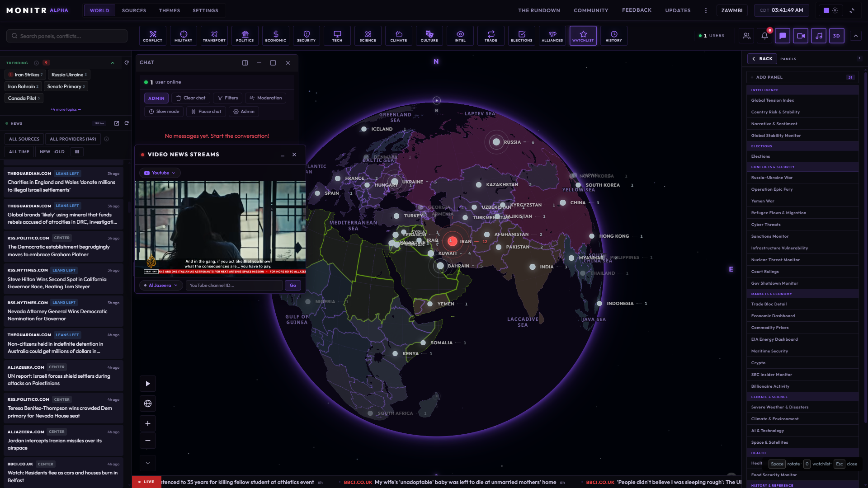Collapse the Trending section
The width and height of the screenshot is (868, 488).
click(113, 63)
